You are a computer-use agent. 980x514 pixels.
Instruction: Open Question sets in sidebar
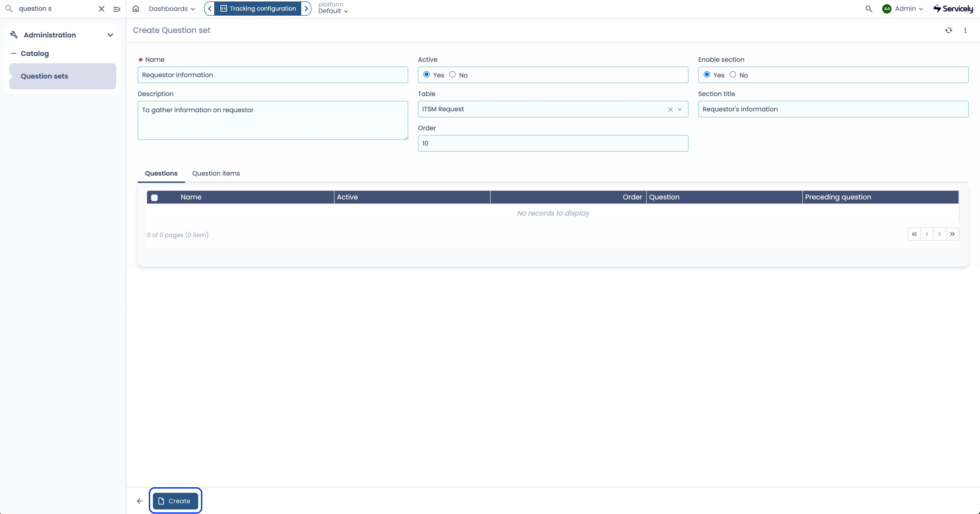coord(62,76)
